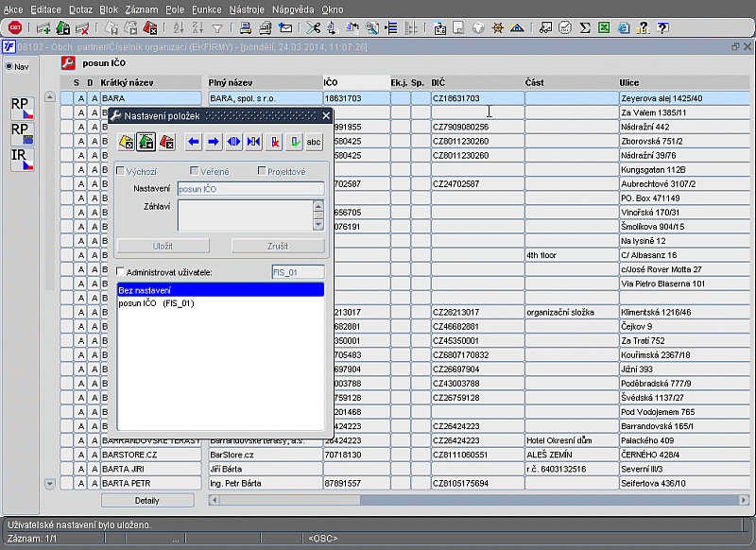Viewport: 756px width, 550px height.
Task: Open the Dotaz menu
Action: pyautogui.click(x=80, y=9)
